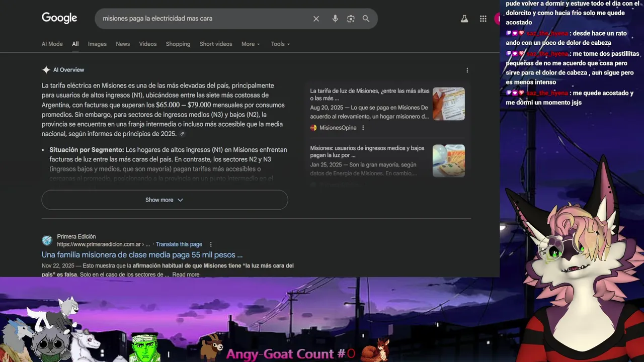Switch to Shopping tab
This screenshot has width=644, height=362.
pos(178,44)
